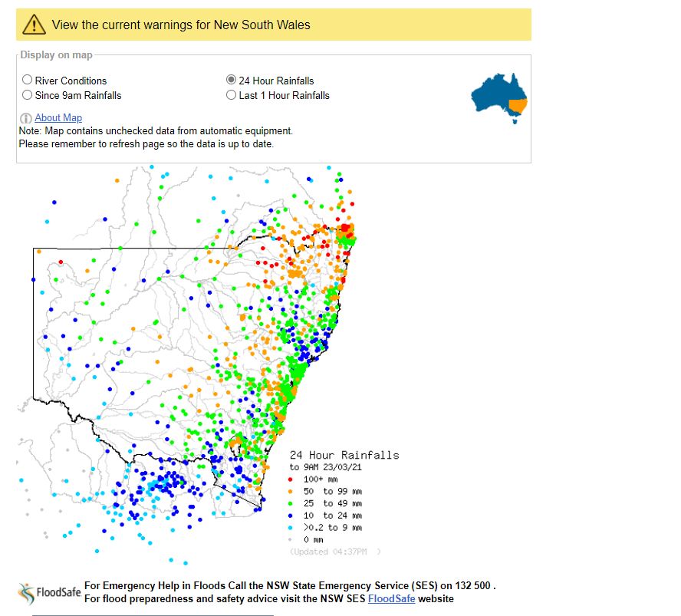Select the River Conditions radio button
This screenshot has height=616, width=681.
tap(27, 80)
